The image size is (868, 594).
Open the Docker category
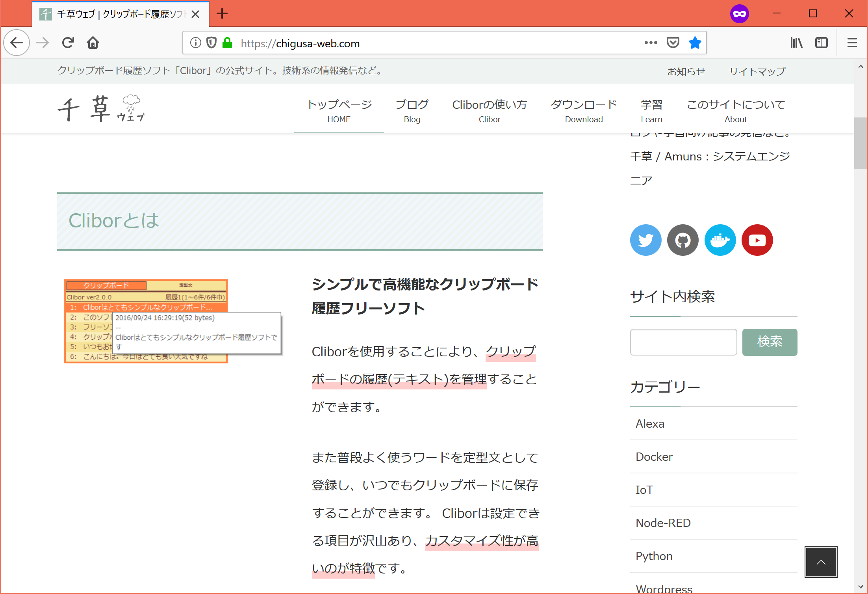[x=714, y=457]
